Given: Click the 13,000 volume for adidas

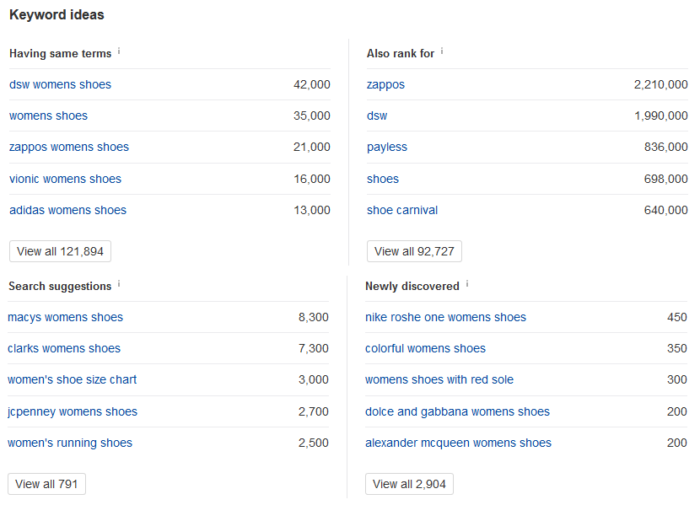Looking at the screenshot, I should coord(312,210).
